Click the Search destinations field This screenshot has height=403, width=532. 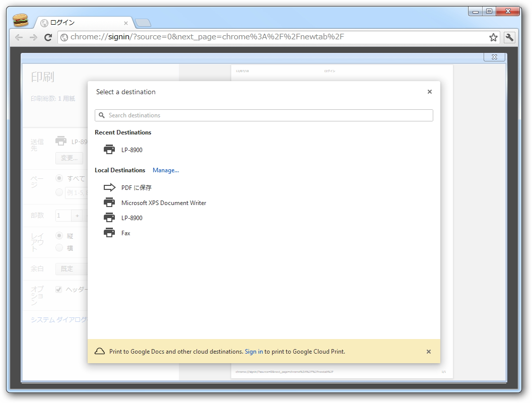(263, 115)
